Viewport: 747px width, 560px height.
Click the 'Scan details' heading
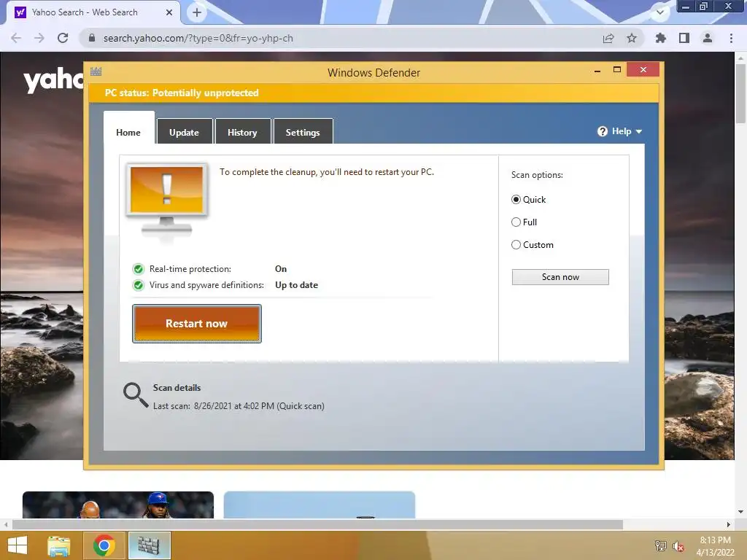coord(177,388)
